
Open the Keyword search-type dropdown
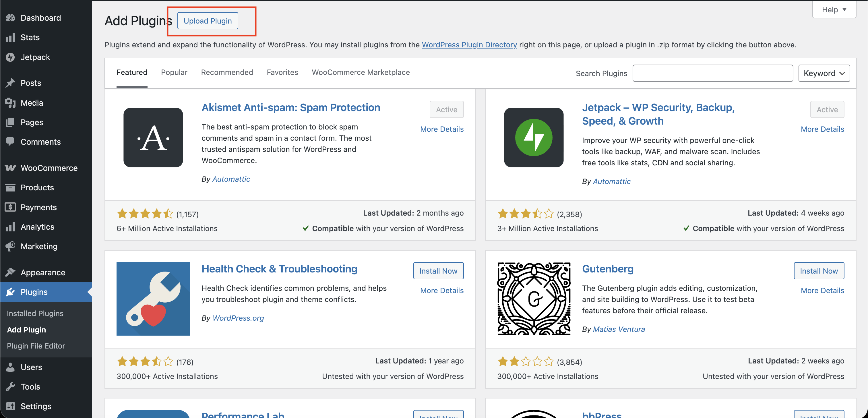824,73
